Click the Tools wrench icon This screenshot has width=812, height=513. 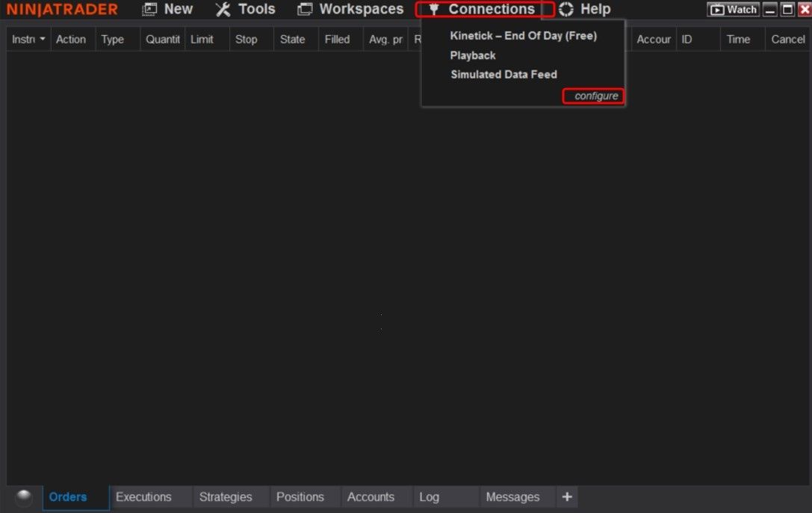223,9
